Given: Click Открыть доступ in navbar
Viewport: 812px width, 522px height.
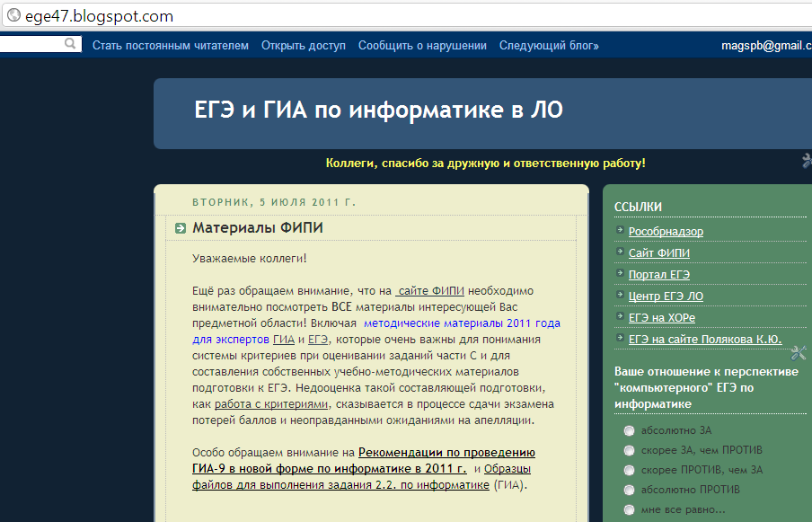Looking at the screenshot, I should 304,46.
